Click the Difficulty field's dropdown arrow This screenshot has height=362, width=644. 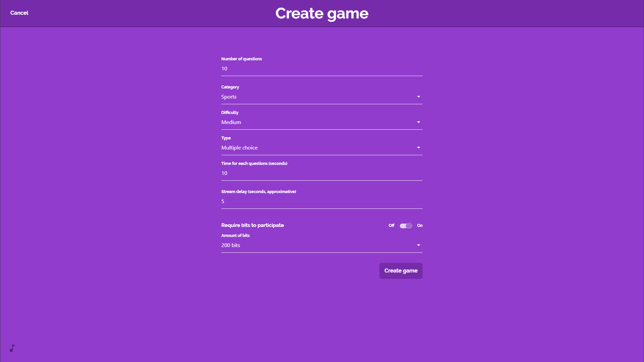tap(418, 122)
